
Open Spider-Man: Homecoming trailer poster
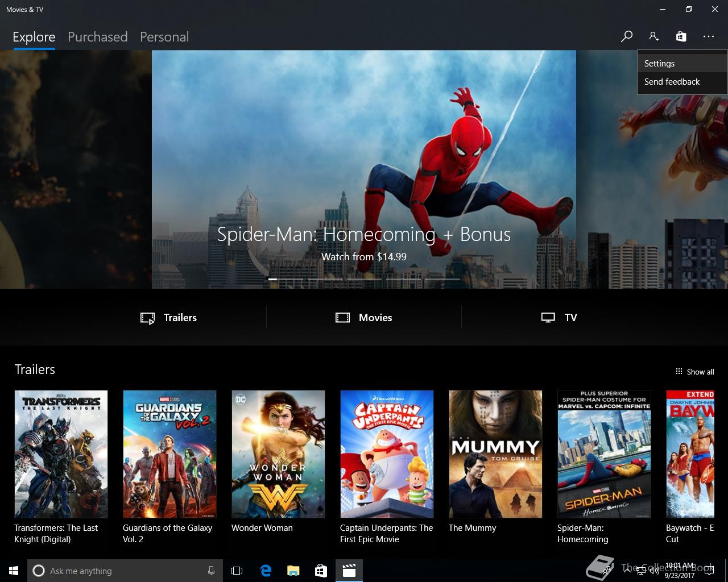(604, 454)
